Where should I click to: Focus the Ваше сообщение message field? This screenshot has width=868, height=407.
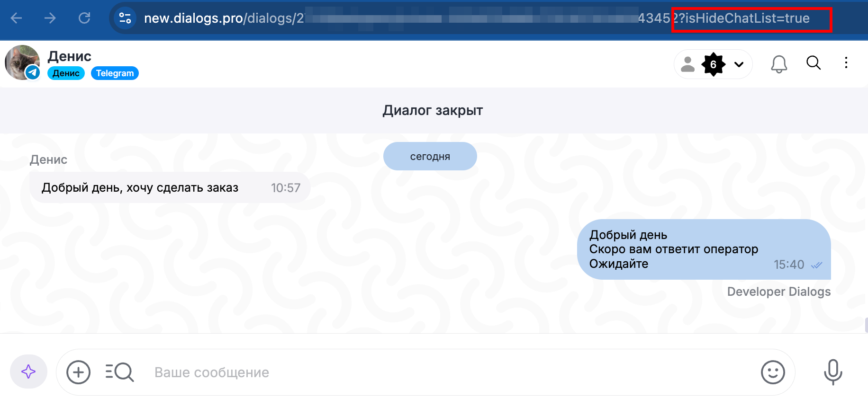click(426, 372)
